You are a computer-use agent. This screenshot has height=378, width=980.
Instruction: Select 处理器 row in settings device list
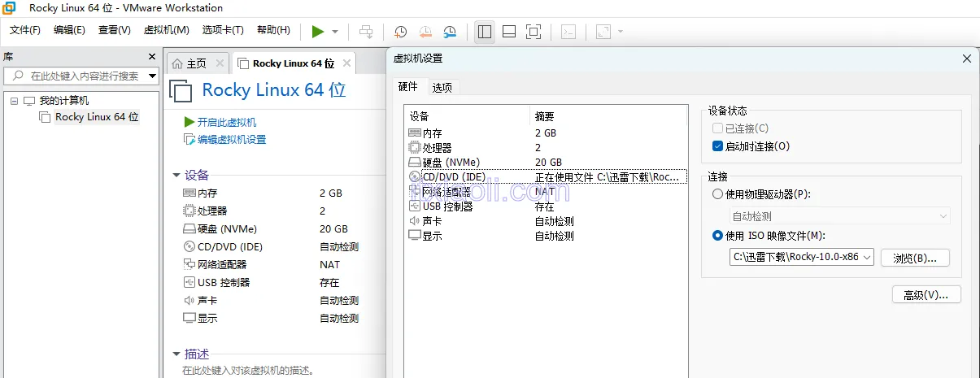click(547, 148)
